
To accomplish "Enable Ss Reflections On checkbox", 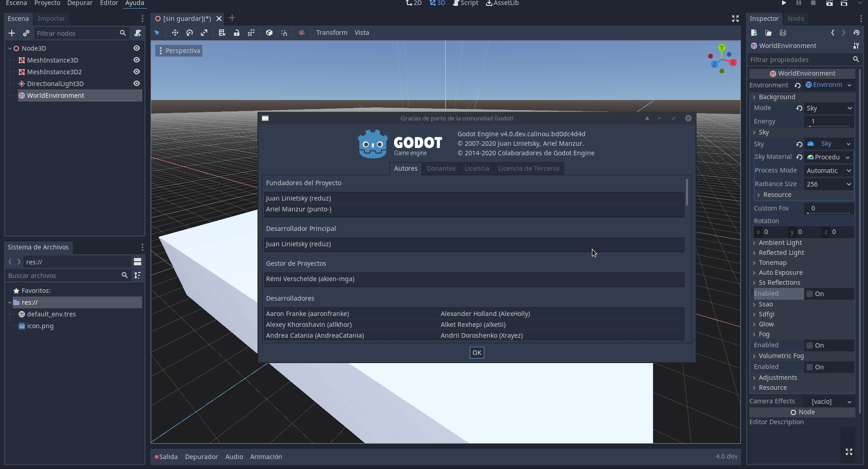I will pos(810,294).
